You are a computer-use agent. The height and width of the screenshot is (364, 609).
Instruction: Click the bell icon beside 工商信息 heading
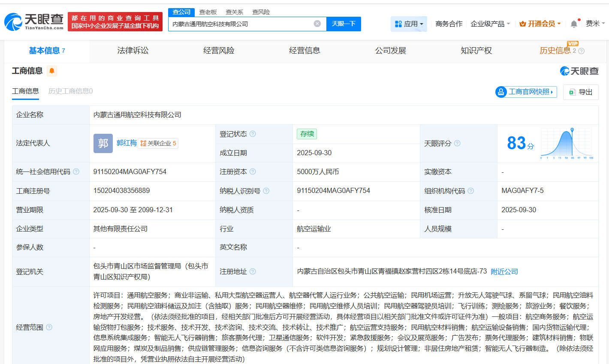point(51,71)
